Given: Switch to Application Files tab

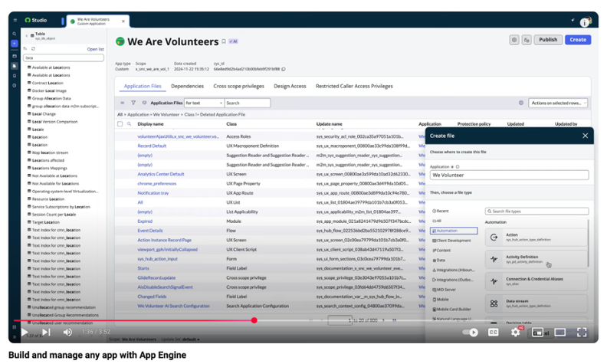Looking at the screenshot, I should point(143,86).
